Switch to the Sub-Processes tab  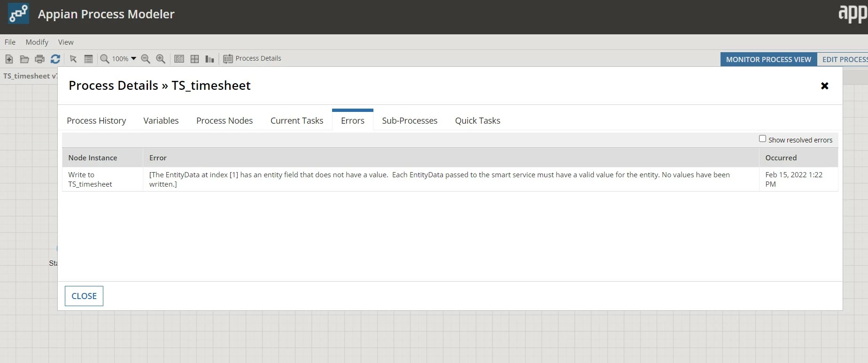pos(410,120)
